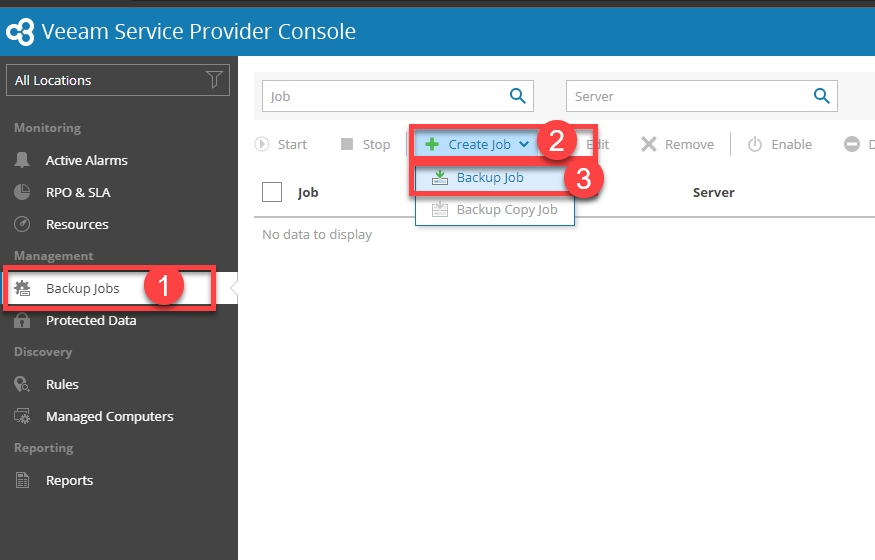The image size is (875, 560).
Task: Choose Backup Job from the dropdown menu
Action: coord(490,178)
